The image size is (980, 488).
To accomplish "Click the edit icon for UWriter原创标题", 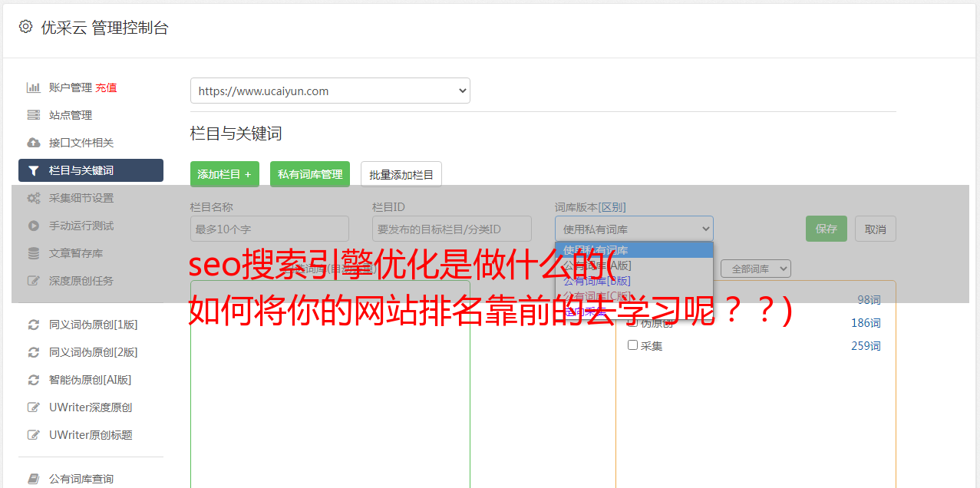I will [34, 435].
